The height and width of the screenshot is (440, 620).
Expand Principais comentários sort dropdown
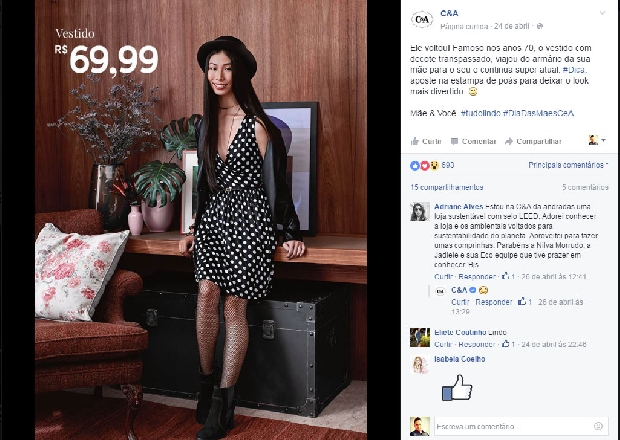point(568,165)
